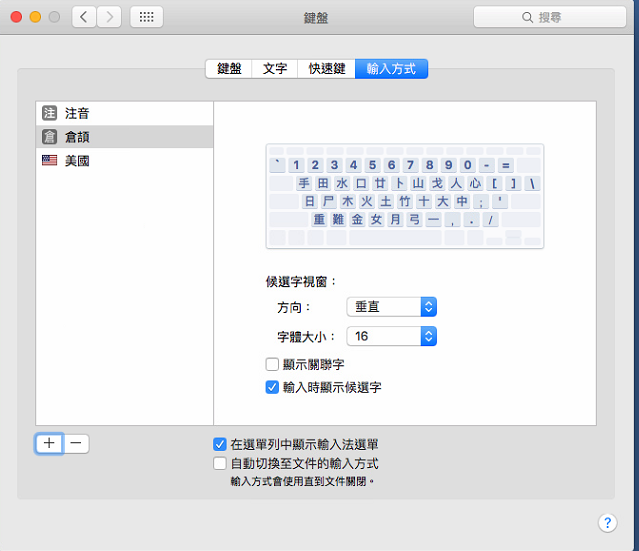Click the 日 key on keyboard preview
The height and width of the screenshot is (551, 639).
tap(310, 201)
